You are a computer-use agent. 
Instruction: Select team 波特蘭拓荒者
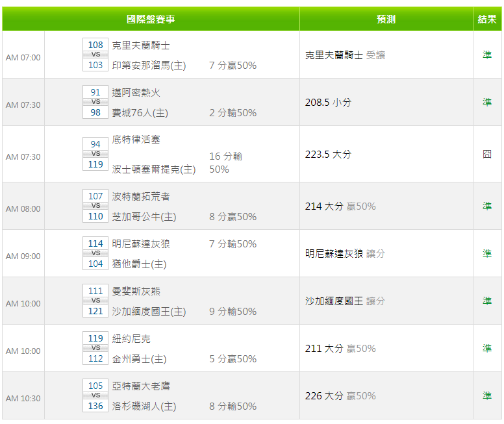click(x=141, y=196)
